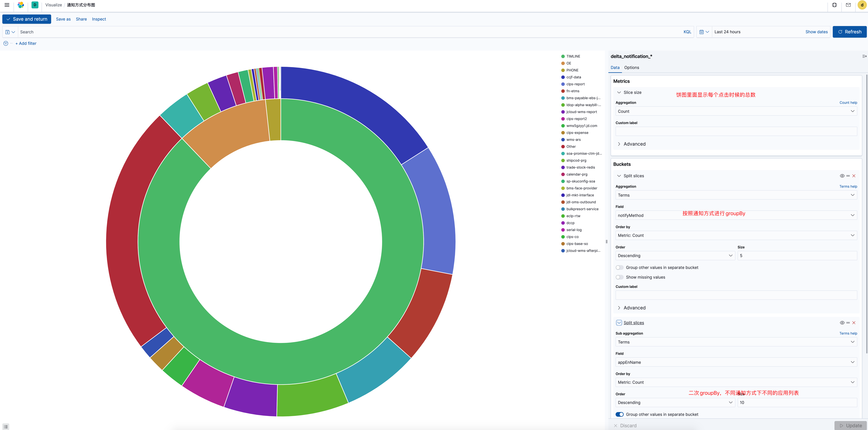Image resolution: width=868 pixels, height=430 pixels.
Task: Click the Elastic logo icon
Action: 21,5
